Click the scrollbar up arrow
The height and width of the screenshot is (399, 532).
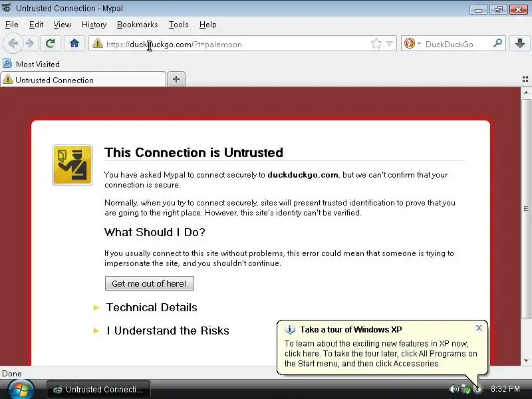click(x=526, y=92)
